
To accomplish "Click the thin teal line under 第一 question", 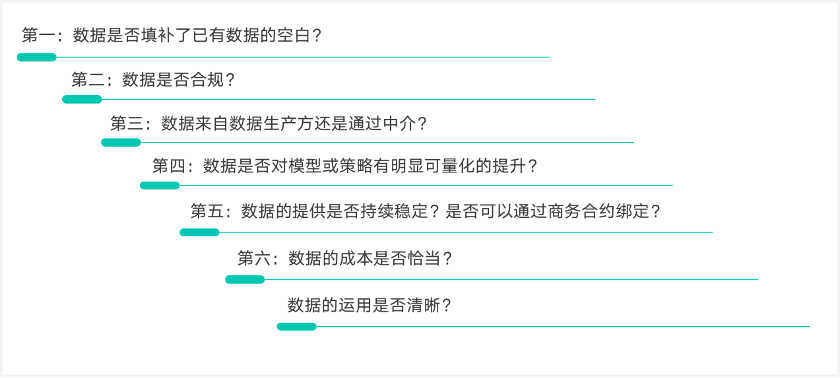I will pyautogui.click(x=303, y=57).
